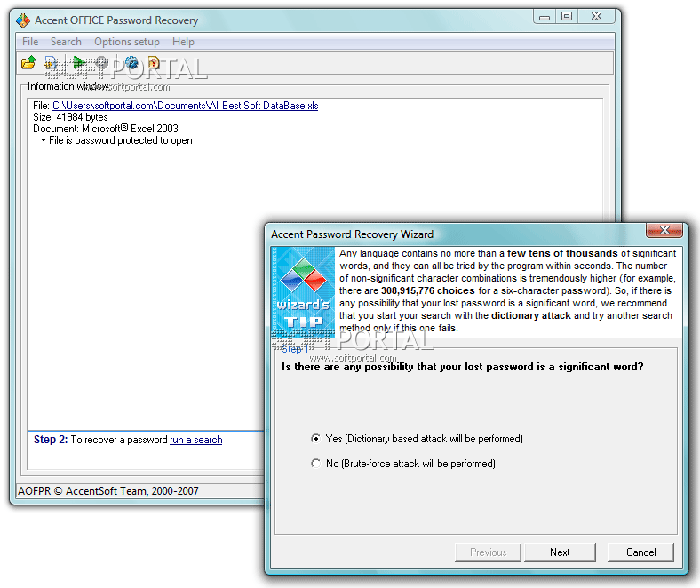
Task: Click the 'Information window' group label
Action: tap(68, 86)
